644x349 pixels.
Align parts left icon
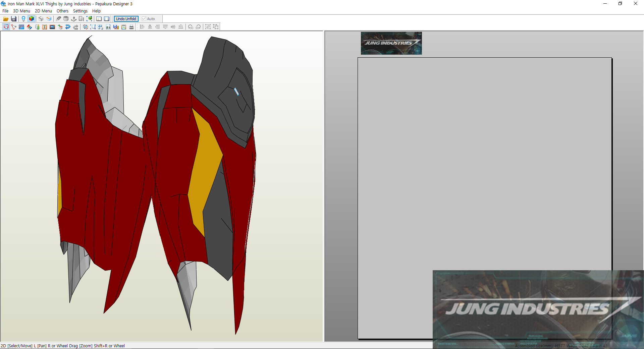coord(142,27)
